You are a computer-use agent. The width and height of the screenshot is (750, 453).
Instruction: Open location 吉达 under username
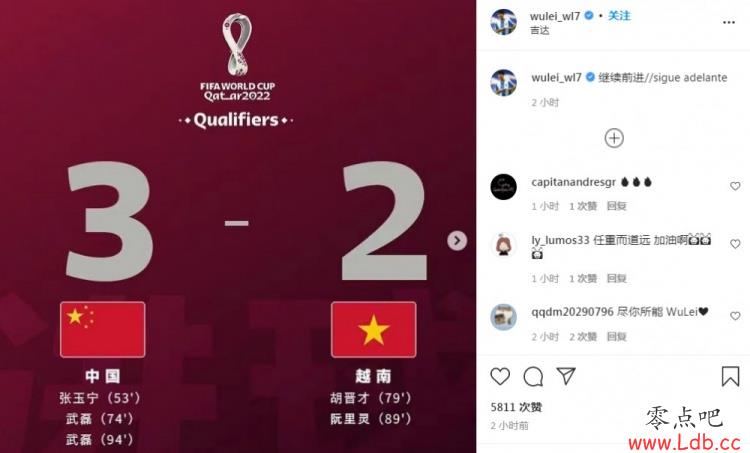point(540,30)
